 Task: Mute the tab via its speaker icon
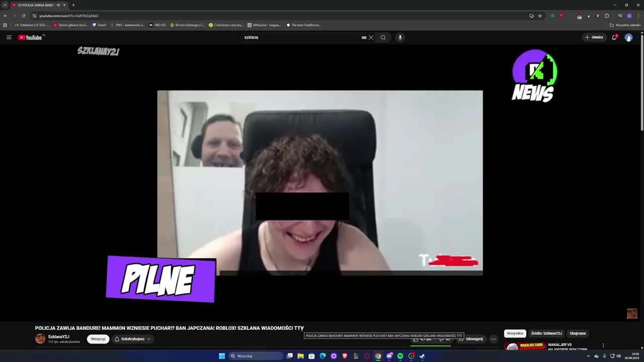click(58, 5)
